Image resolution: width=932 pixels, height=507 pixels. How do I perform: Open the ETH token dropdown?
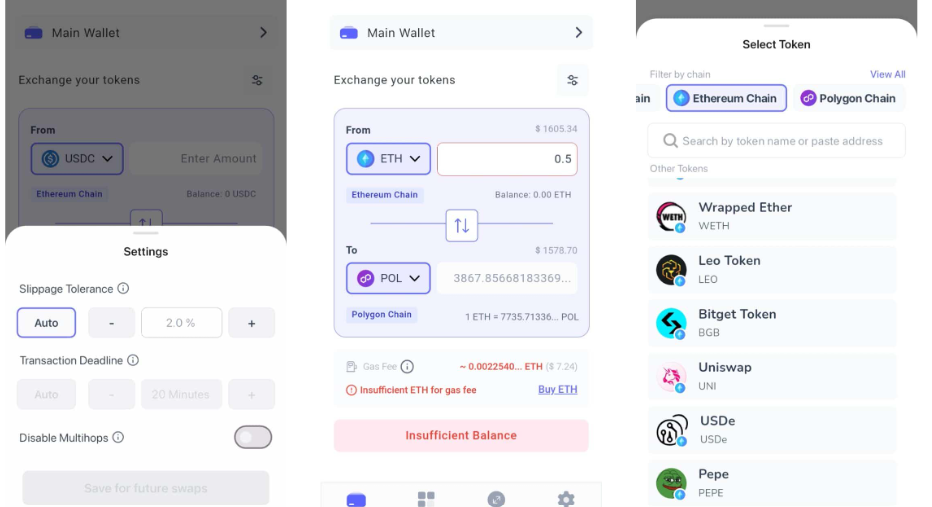(x=388, y=159)
